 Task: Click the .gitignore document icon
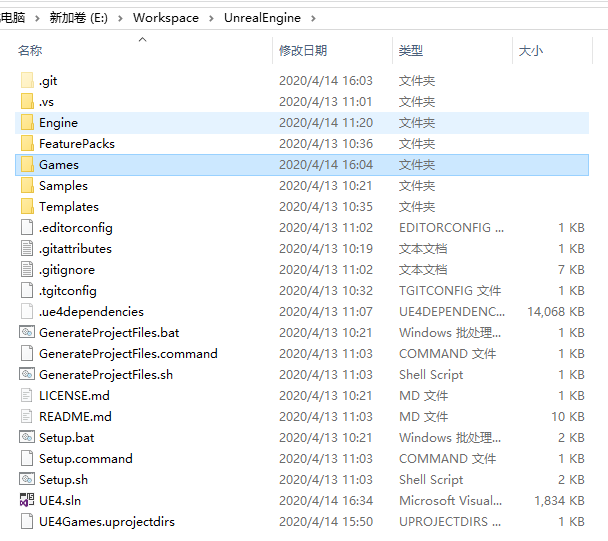27,269
